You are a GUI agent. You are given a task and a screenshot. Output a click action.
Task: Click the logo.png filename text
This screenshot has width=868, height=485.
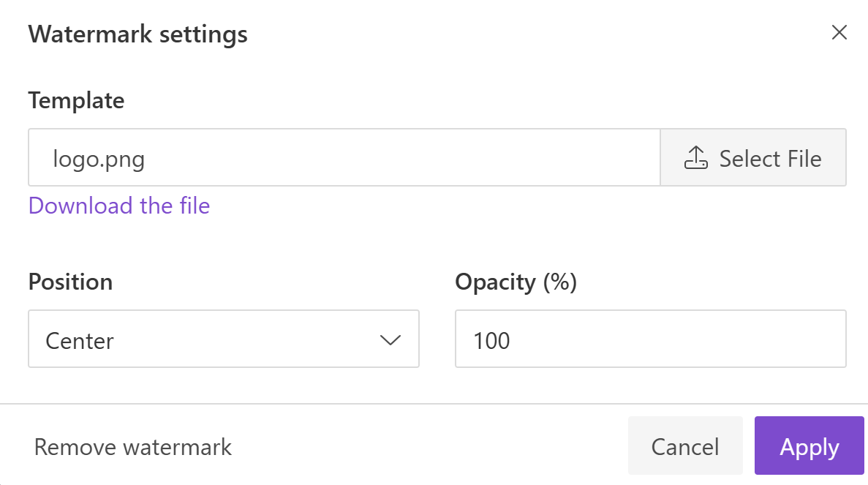coord(99,159)
